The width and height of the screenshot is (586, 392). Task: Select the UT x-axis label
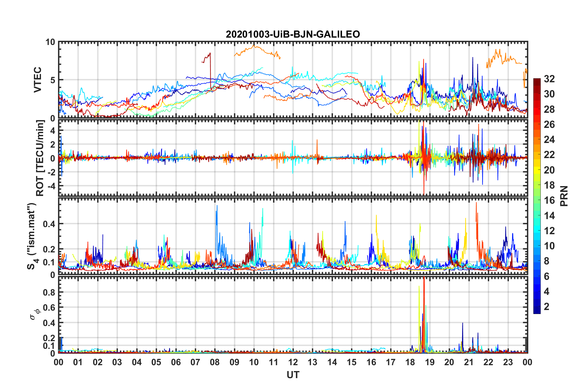tap(293, 375)
